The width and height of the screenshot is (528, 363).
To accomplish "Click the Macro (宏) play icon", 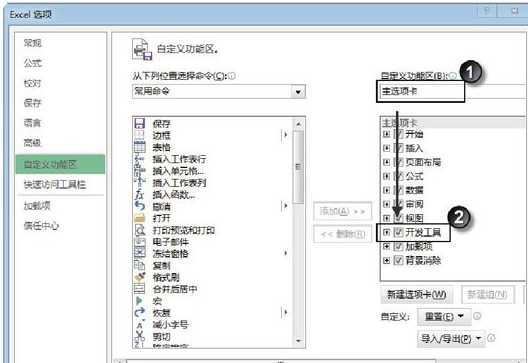I will click(x=139, y=301).
